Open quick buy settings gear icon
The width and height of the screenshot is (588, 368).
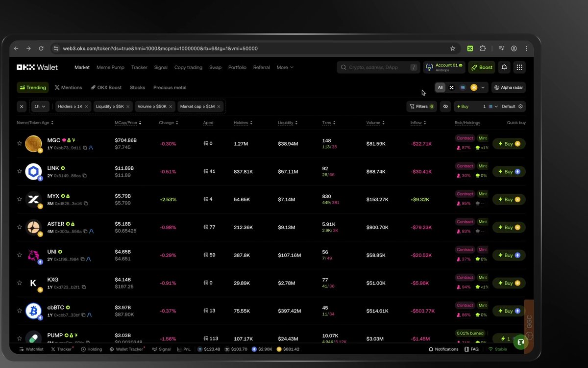pos(520,106)
